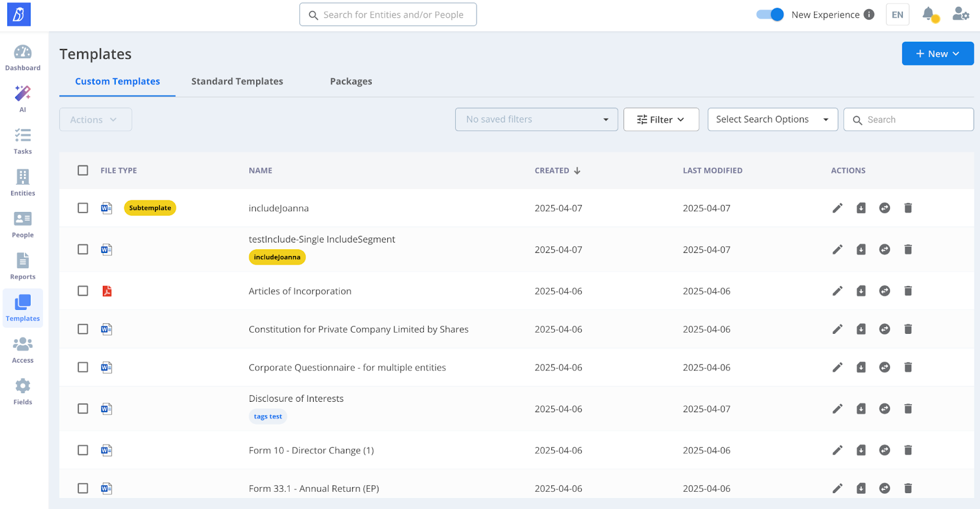Open Form 33.1 - Annual Return (EP)

point(314,489)
